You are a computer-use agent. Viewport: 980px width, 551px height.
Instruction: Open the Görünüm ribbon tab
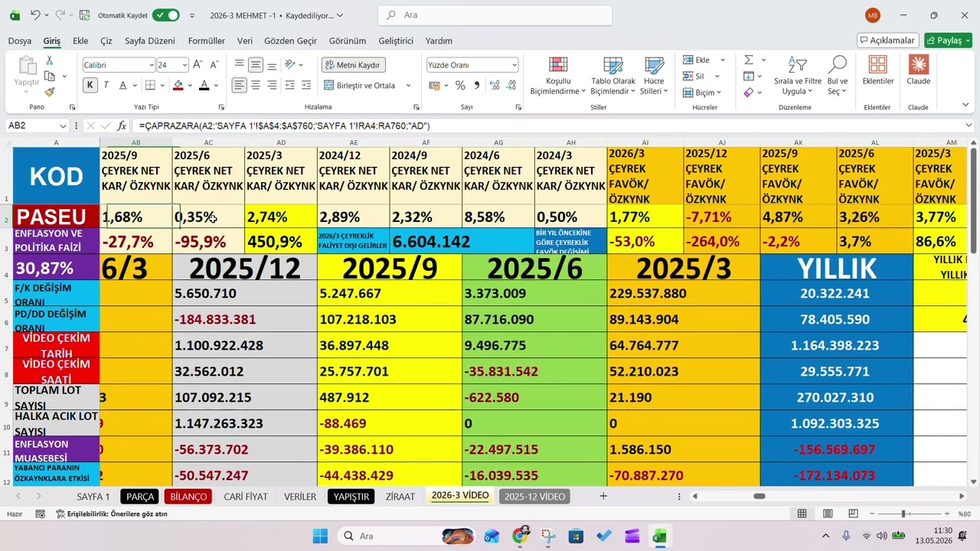point(348,41)
